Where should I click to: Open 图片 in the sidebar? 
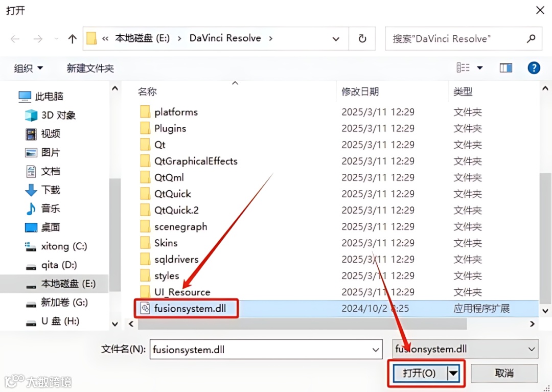(x=42, y=152)
